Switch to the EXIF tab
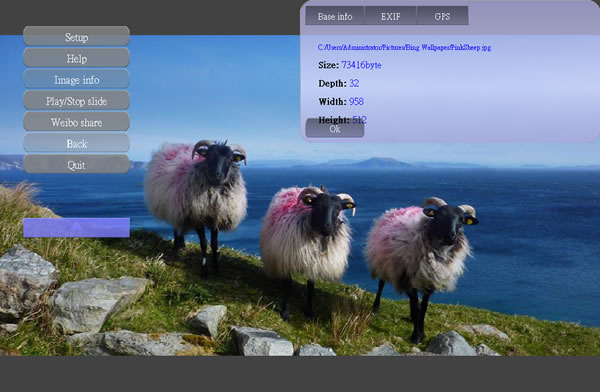This screenshot has width=600, height=392. coord(390,16)
